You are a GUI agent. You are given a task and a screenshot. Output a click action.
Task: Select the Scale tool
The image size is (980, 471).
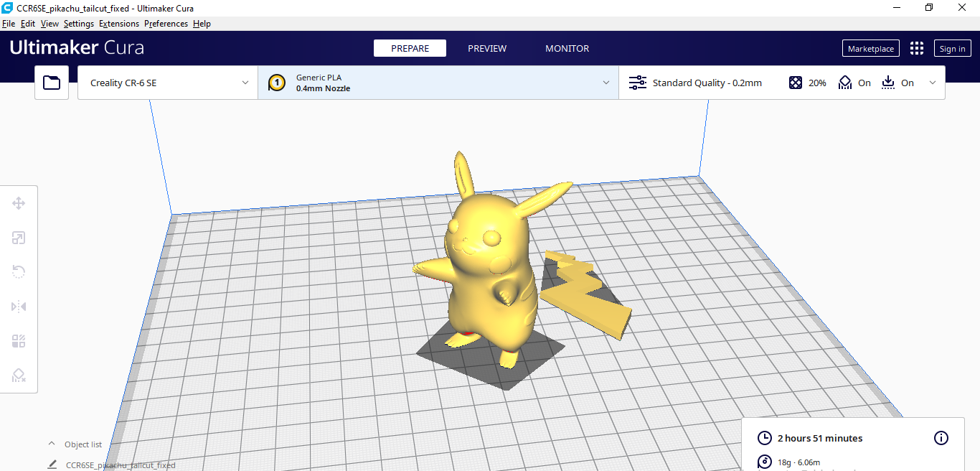tap(19, 238)
